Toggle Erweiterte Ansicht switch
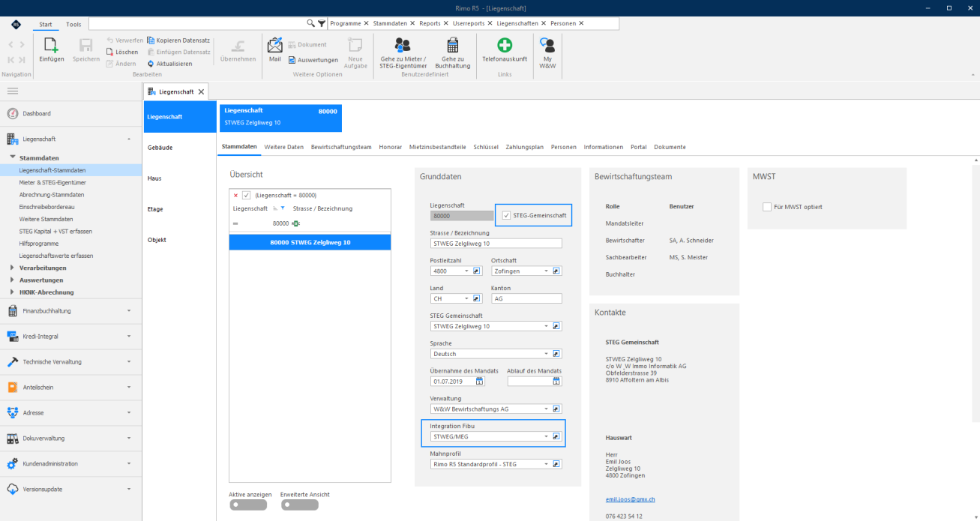Image resolution: width=980 pixels, height=521 pixels. [x=299, y=505]
